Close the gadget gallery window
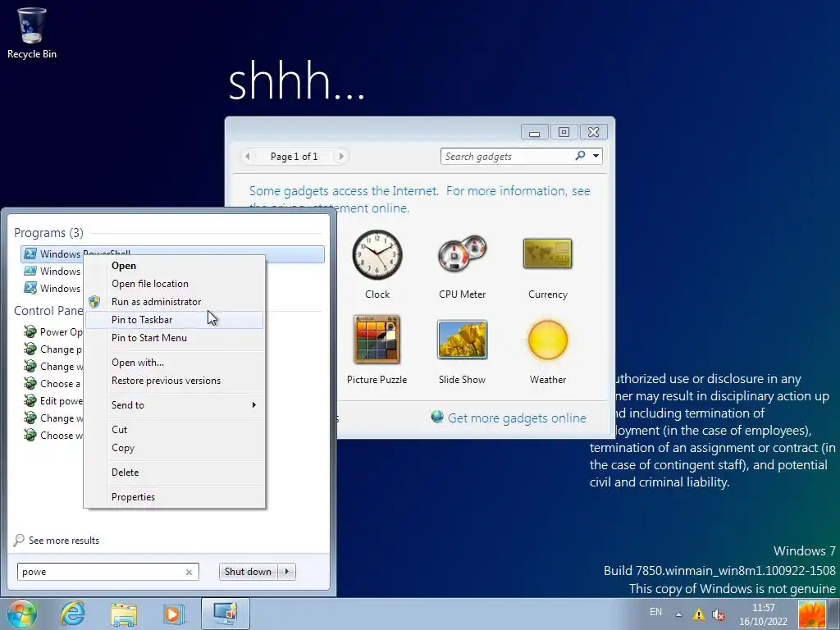Image resolution: width=840 pixels, height=630 pixels. point(593,132)
